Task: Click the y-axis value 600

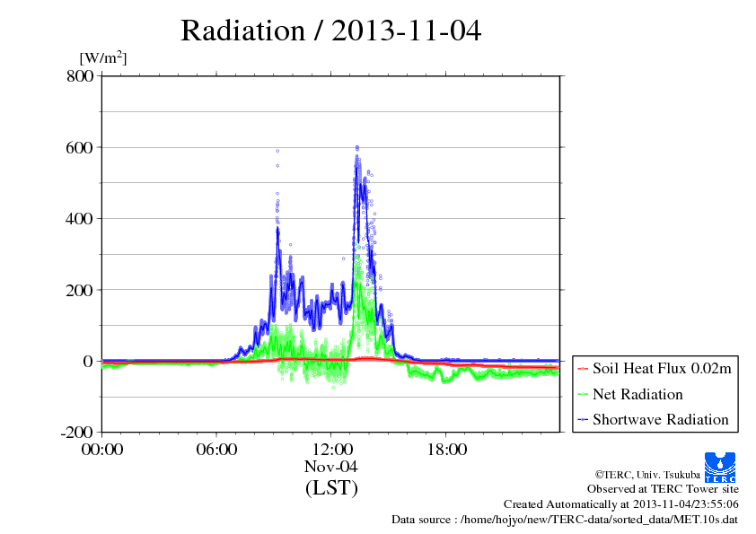Action: (80, 147)
